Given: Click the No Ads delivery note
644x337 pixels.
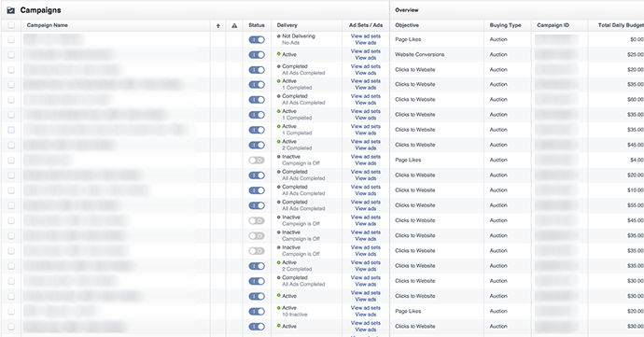Looking at the screenshot, I should coord(290,43).
